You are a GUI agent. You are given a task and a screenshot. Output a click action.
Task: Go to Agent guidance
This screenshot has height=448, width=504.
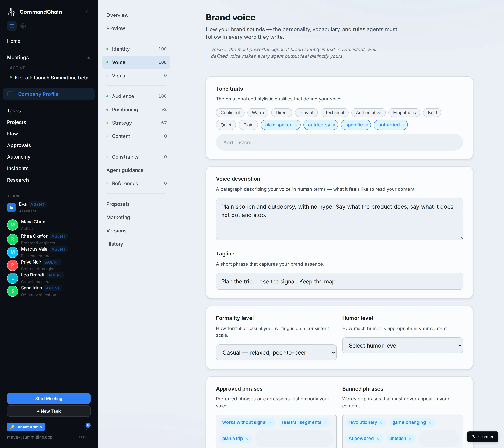(x=125, y=170)
